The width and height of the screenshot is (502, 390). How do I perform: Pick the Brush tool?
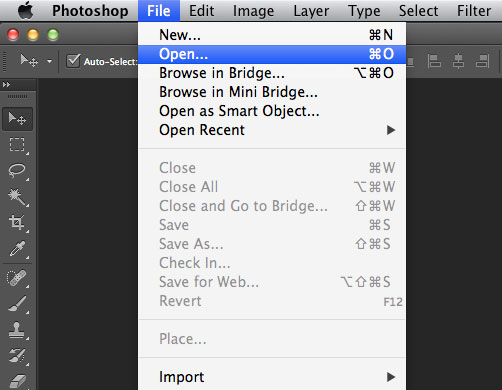17,304
